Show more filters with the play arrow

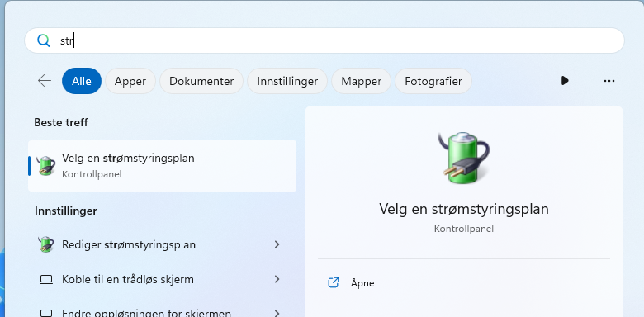pyautogui.click(x=565, y=80)
